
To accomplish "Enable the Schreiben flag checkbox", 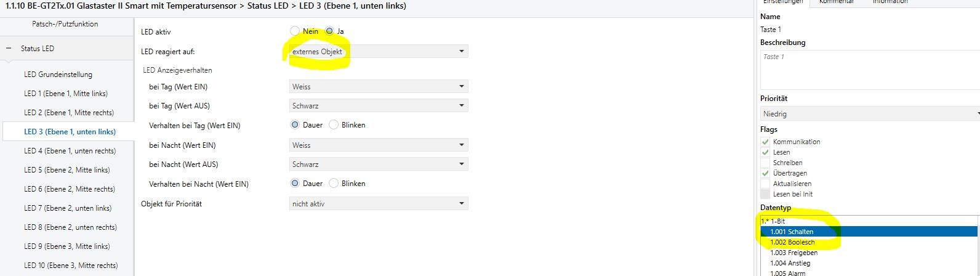I will click(765, 163).
